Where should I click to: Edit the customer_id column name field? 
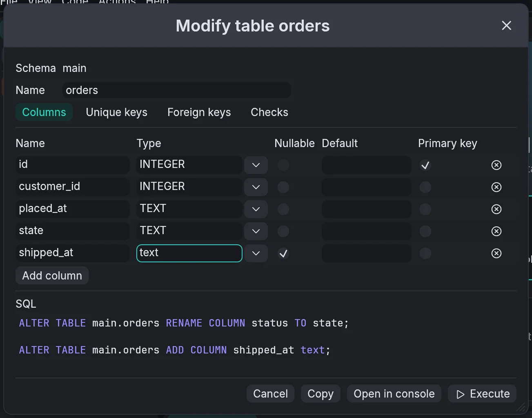pyautogui.click(x=73, y=187)
